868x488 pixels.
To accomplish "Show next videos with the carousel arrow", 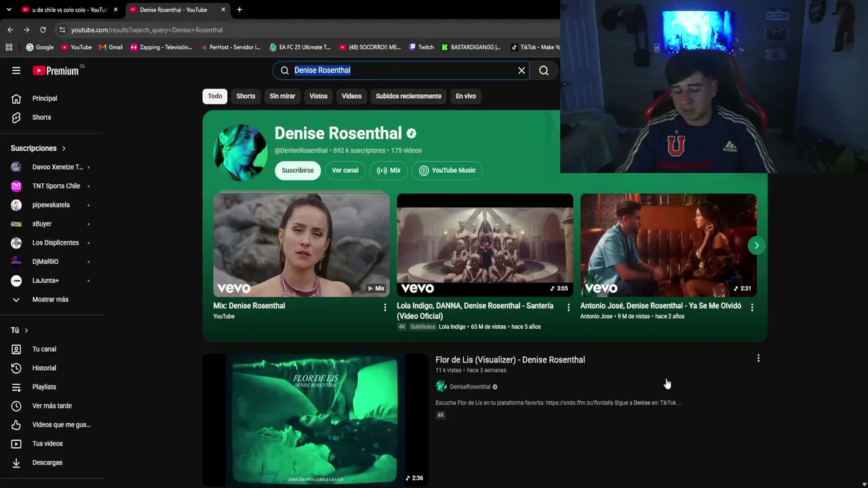I will point(757,245).
